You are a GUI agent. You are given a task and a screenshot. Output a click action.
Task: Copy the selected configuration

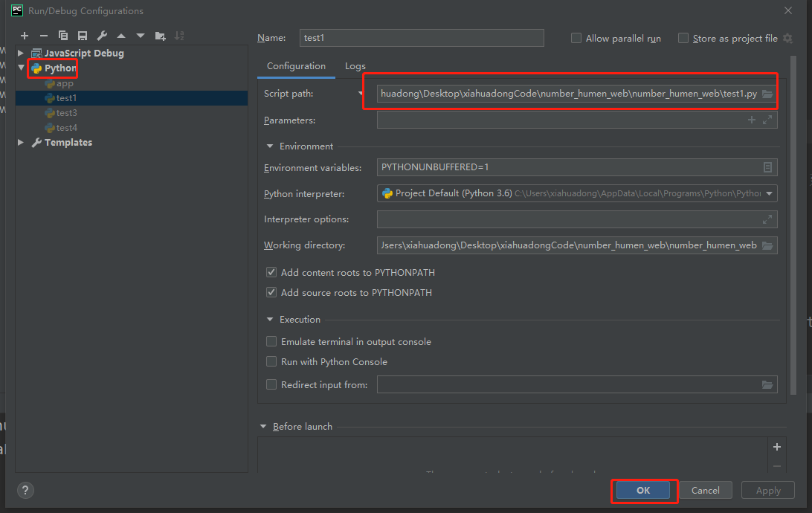coord(63,36)
